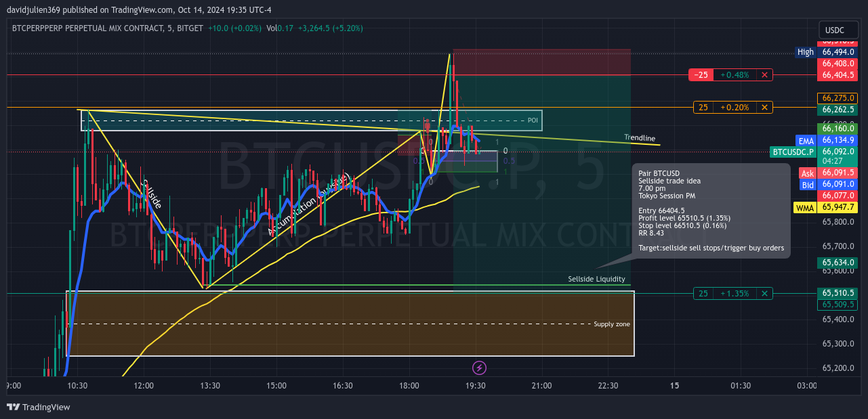The height and width of the screenshot is (419, 868).
Task: Select the Sellside Liquidity label
Action: click(596, 279)
